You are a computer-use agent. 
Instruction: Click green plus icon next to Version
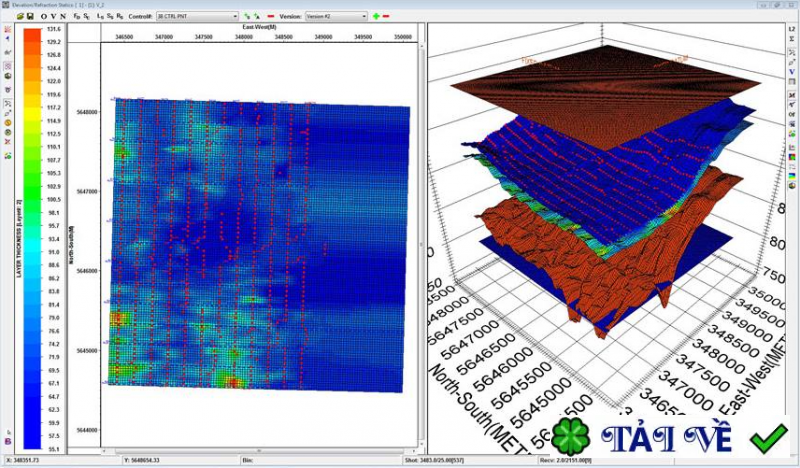pyautogui.click(x=375, y=17)
